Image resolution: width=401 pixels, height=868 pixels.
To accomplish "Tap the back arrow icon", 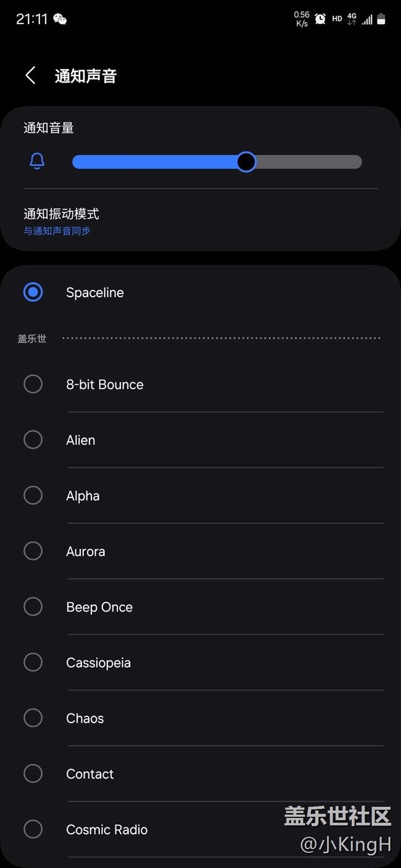I will 30,75.
